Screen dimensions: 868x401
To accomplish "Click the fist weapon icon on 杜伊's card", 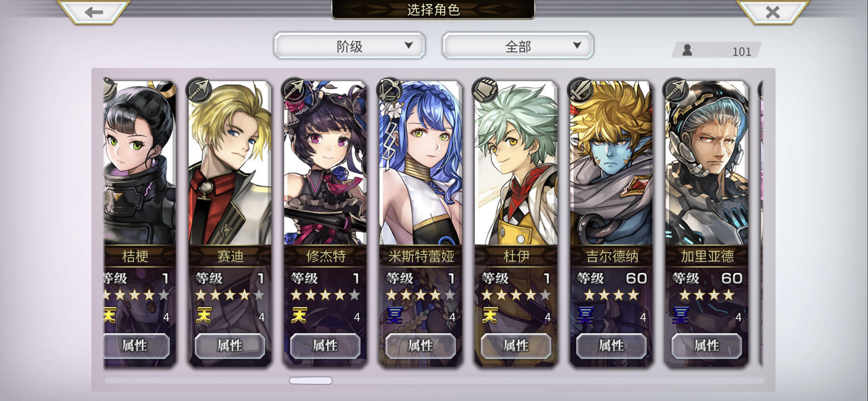I will (485, 90).
